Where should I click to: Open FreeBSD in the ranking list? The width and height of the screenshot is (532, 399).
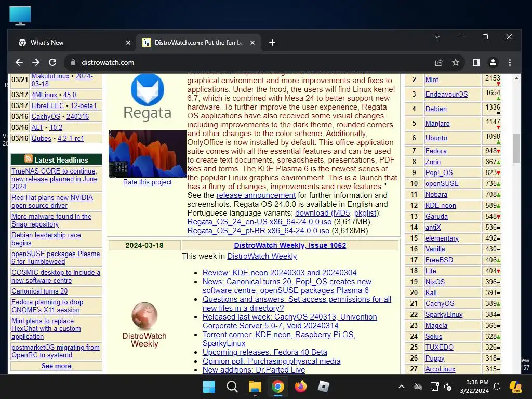click(x=439, y=260)
